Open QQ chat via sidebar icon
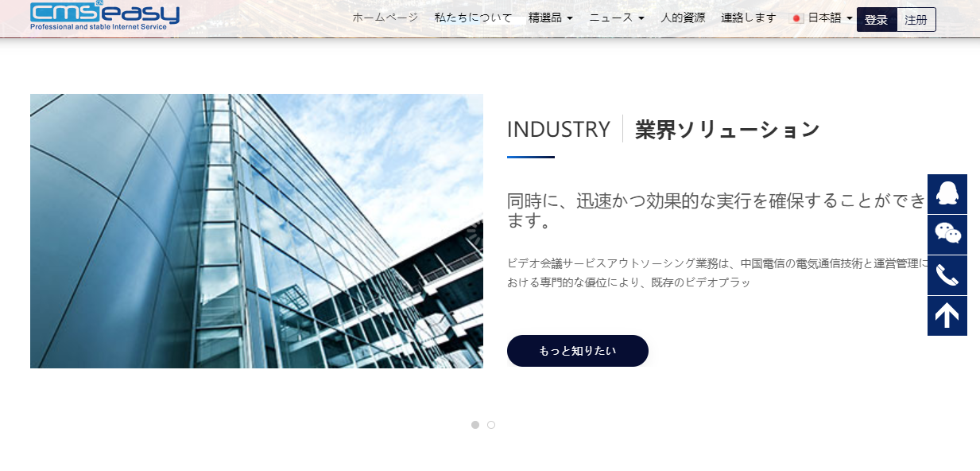Image resolution: width=980 pixels, height=471 pixels. [x=947, y=193]
